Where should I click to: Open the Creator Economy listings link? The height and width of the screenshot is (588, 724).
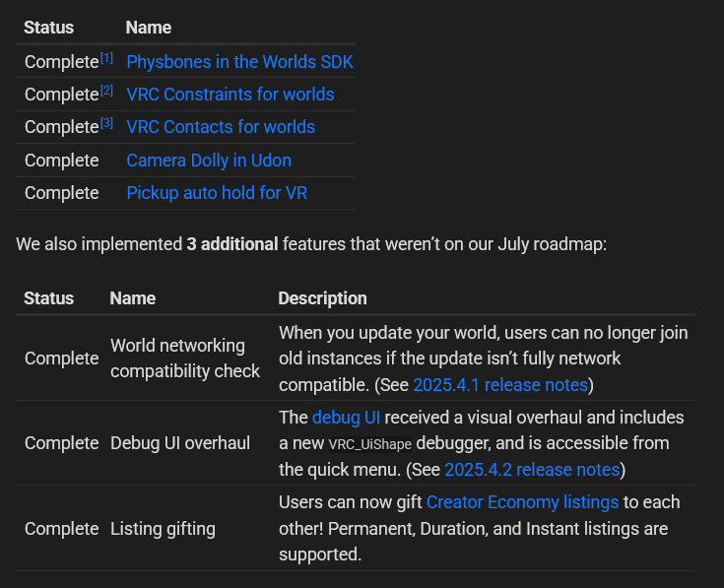522,502
